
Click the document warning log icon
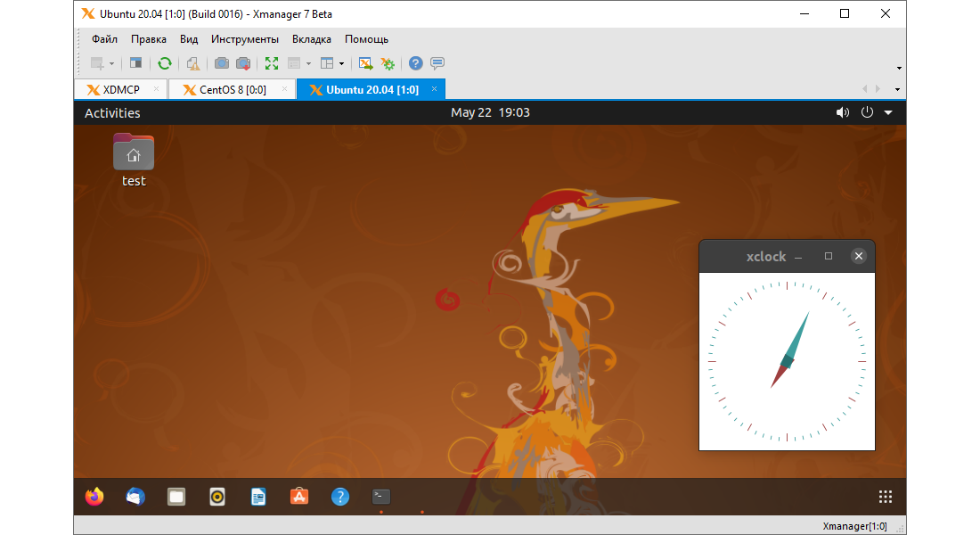tap(193, 63)
